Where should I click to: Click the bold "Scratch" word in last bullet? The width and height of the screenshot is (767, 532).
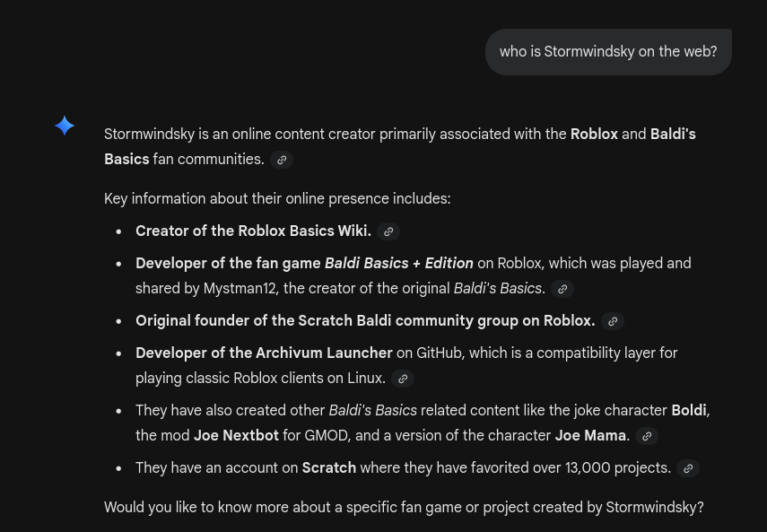coord(328,468)
